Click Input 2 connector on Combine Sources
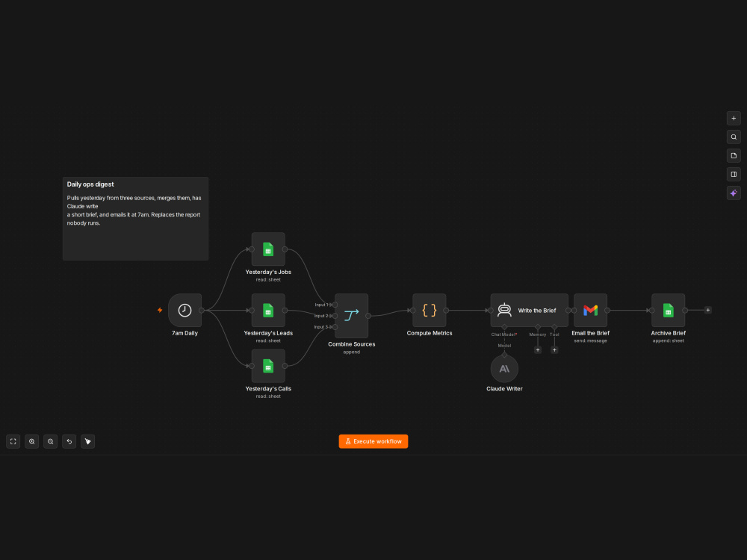The width and height of the screenshot is (747, 560). click(335, 316)
